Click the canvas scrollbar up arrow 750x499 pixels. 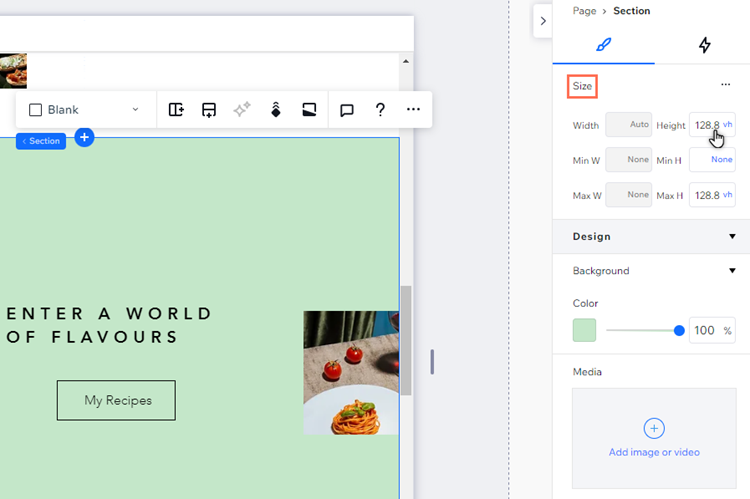point(406,61)
